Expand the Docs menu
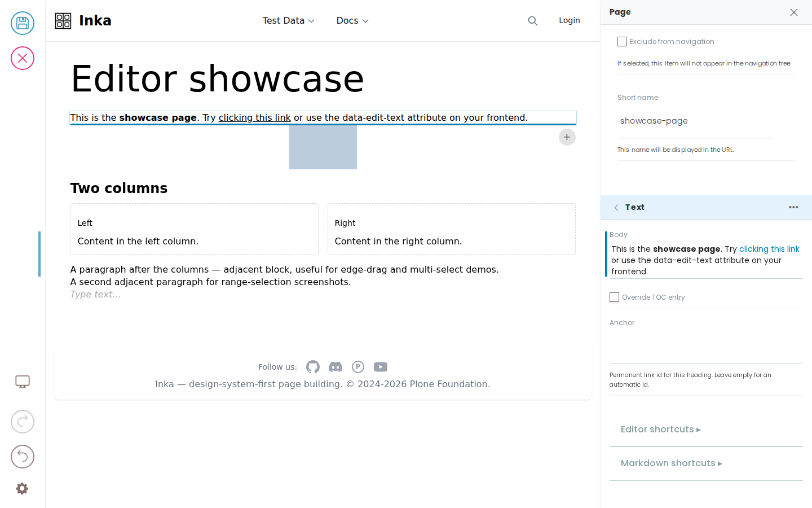This screenshot has width=812, height=508. pos(352,21)
